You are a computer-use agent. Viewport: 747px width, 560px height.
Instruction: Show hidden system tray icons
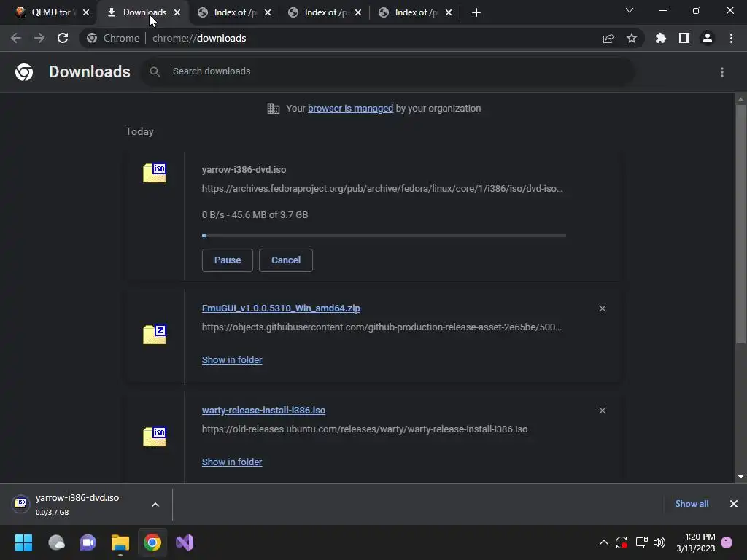pyautogui.click(x=603, y=542)
